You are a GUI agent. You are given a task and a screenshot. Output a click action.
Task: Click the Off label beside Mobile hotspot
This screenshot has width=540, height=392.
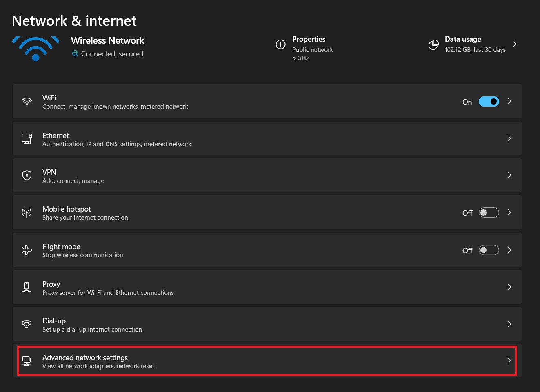(467, 213)
